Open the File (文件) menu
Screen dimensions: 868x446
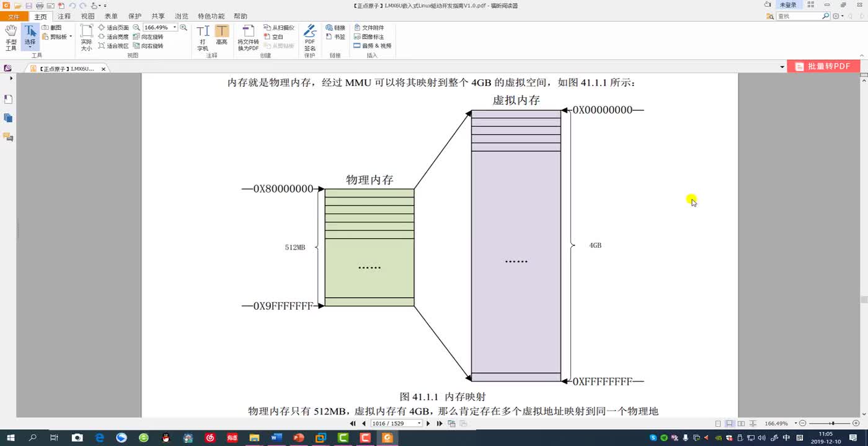[x=14, y=17]
